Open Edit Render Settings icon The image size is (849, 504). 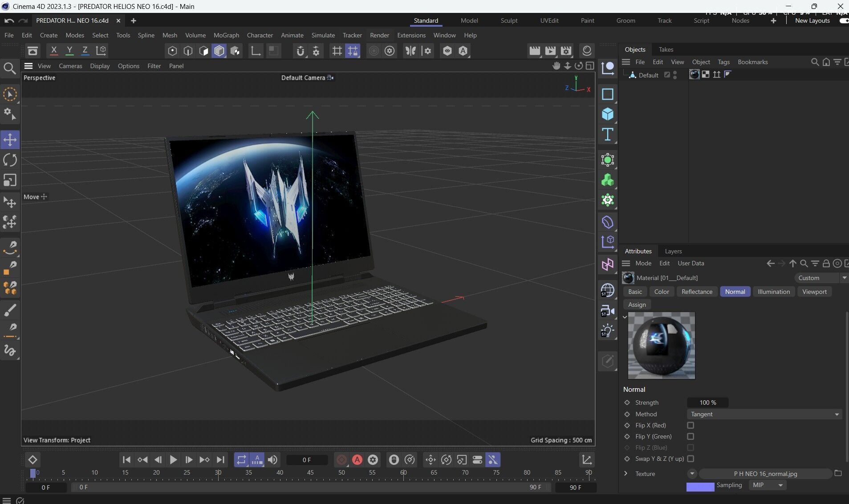[x=566, y=51]
